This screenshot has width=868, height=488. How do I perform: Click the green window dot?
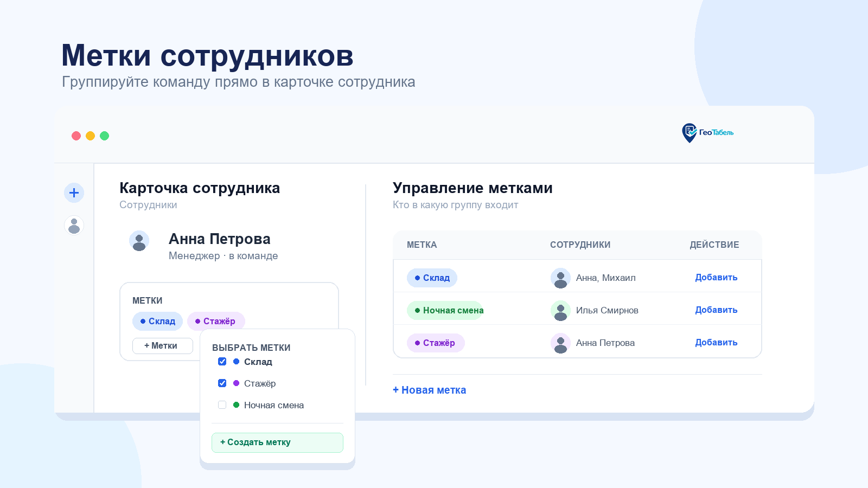coord(104,136)
